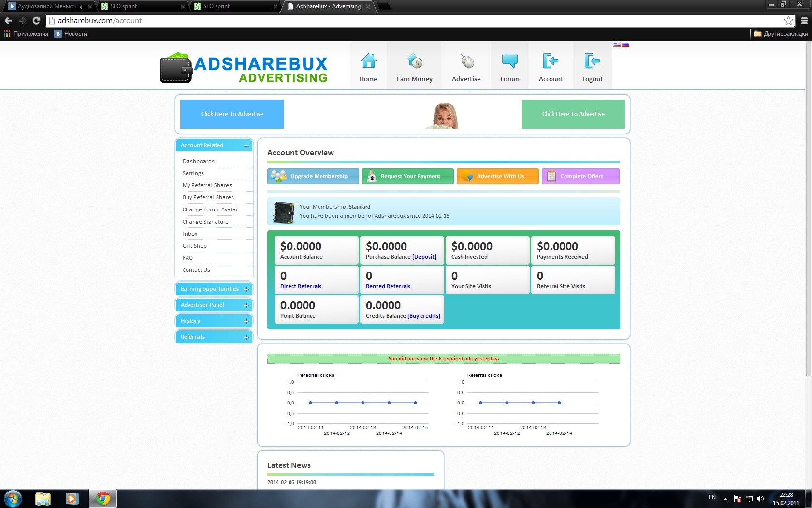
Task: Expand the Referrals section
Action: click(x=246, y=337)
